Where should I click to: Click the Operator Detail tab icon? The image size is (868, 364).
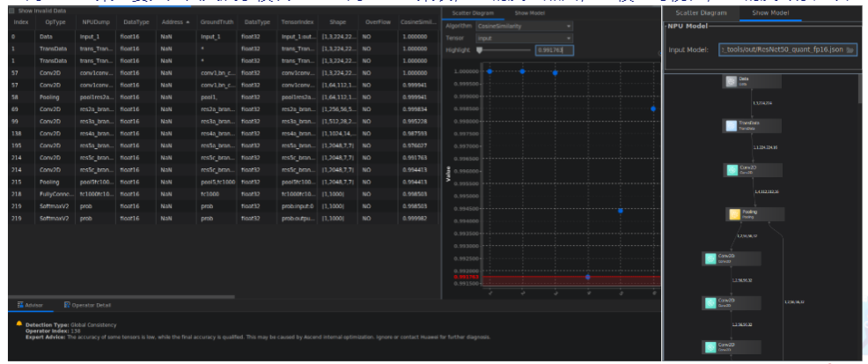tap(68, 305)
